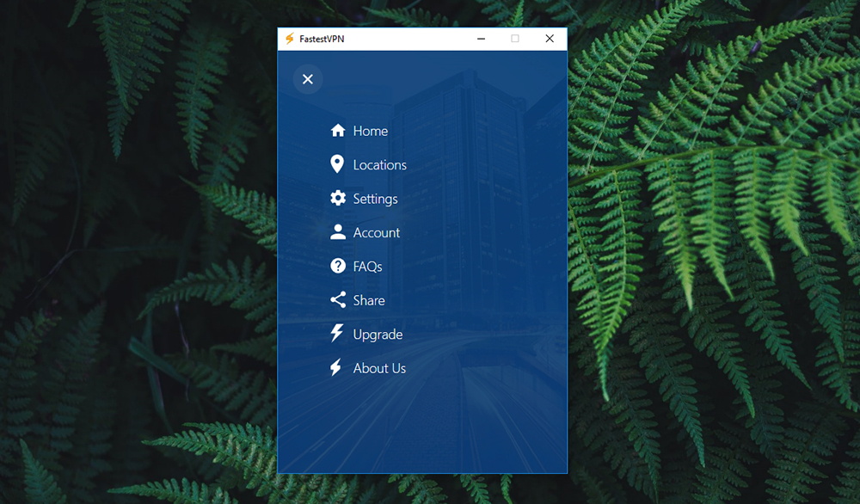Dismiss the menu with the round X button
Viewport: 860px width, 504px height.
(308, 79)
